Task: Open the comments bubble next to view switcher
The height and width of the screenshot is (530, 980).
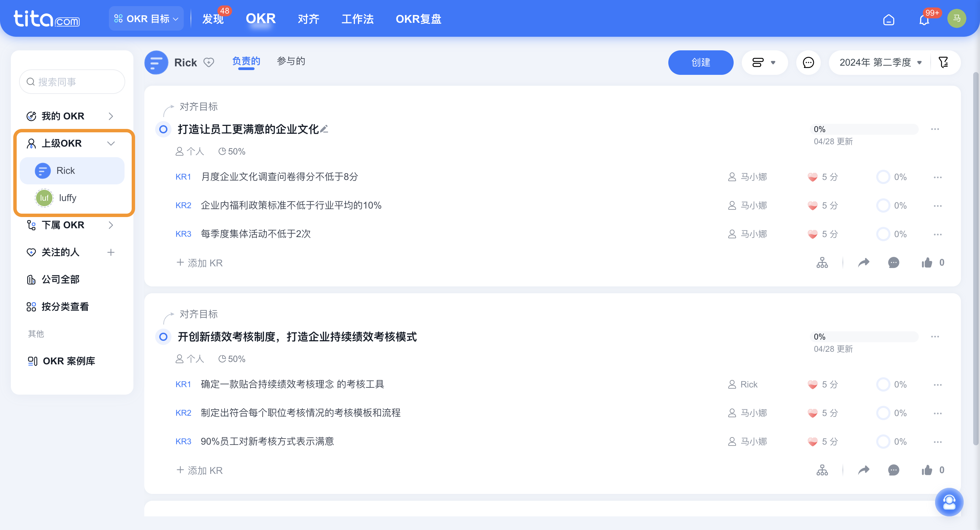Action: [x=808, y=62]
